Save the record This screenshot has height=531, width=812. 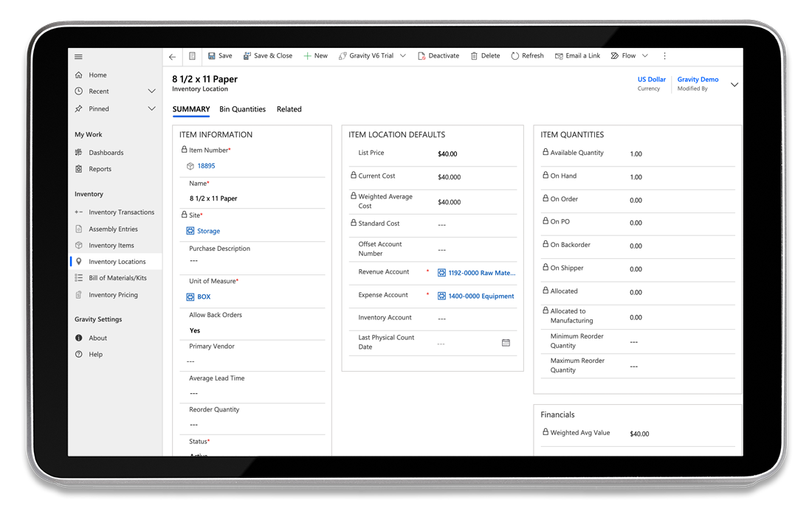220,56
